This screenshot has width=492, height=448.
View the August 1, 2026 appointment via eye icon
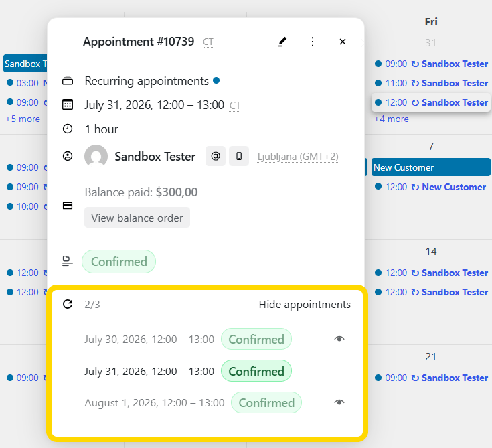coord(339,402)
